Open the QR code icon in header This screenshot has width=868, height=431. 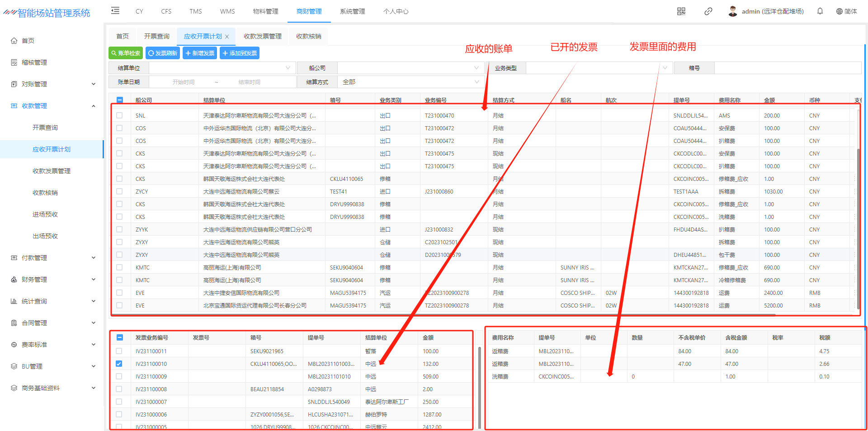click(x=681, y=11)
